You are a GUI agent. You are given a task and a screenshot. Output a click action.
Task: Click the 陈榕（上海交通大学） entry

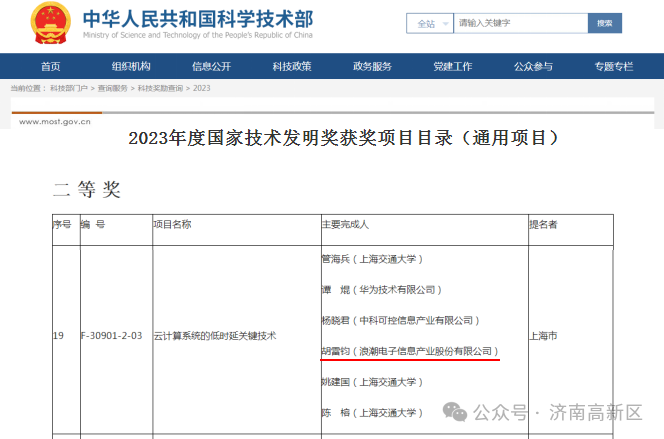pyautogui.click(x=372, y=413)
